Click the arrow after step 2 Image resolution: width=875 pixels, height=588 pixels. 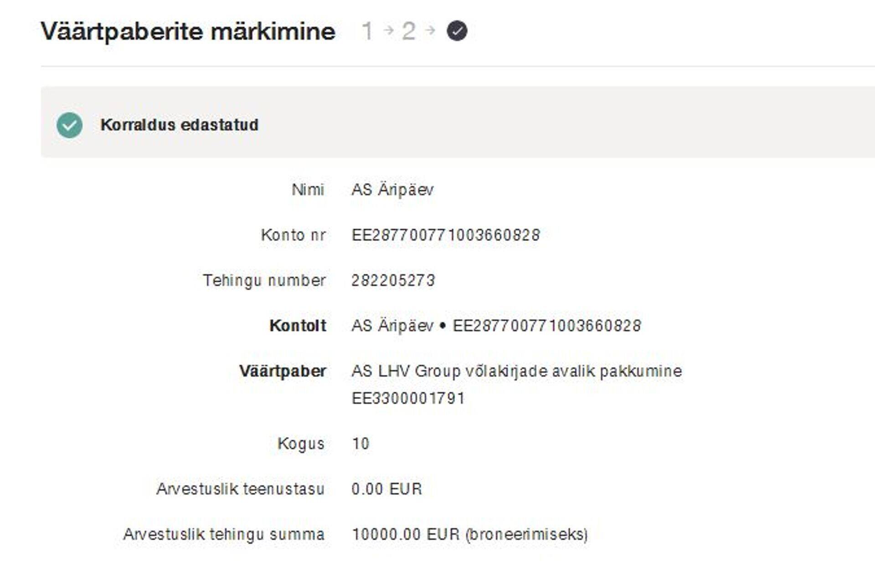(x=430, y=31)
